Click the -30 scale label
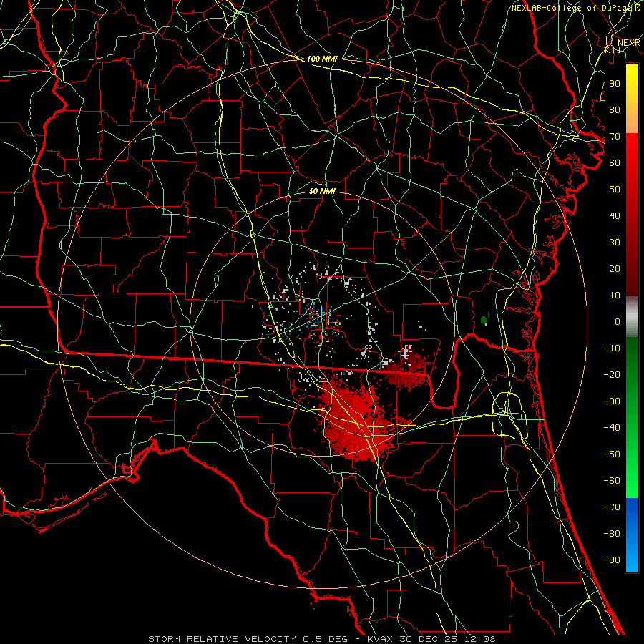644x644 pixels. 612,401
